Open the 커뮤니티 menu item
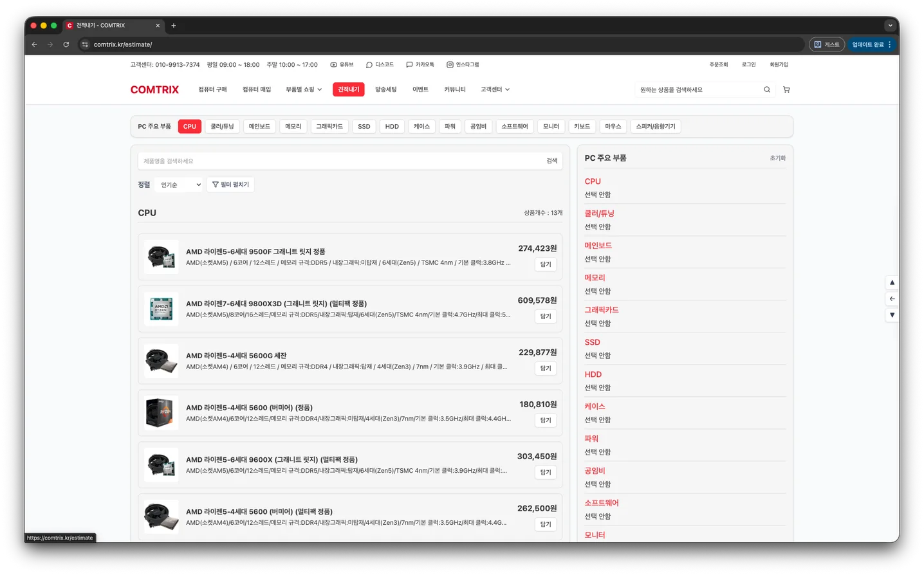This screenshot has width=924, height=575. [455, 89]
